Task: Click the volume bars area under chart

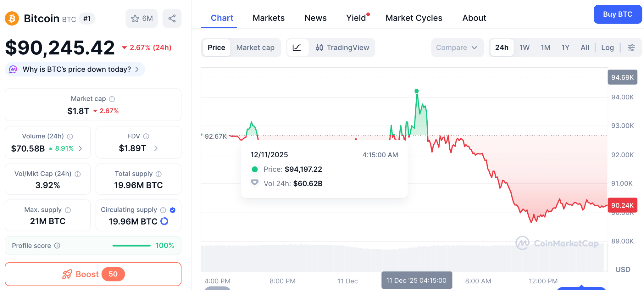Action: pyautogui.click(x=404, y=258)
